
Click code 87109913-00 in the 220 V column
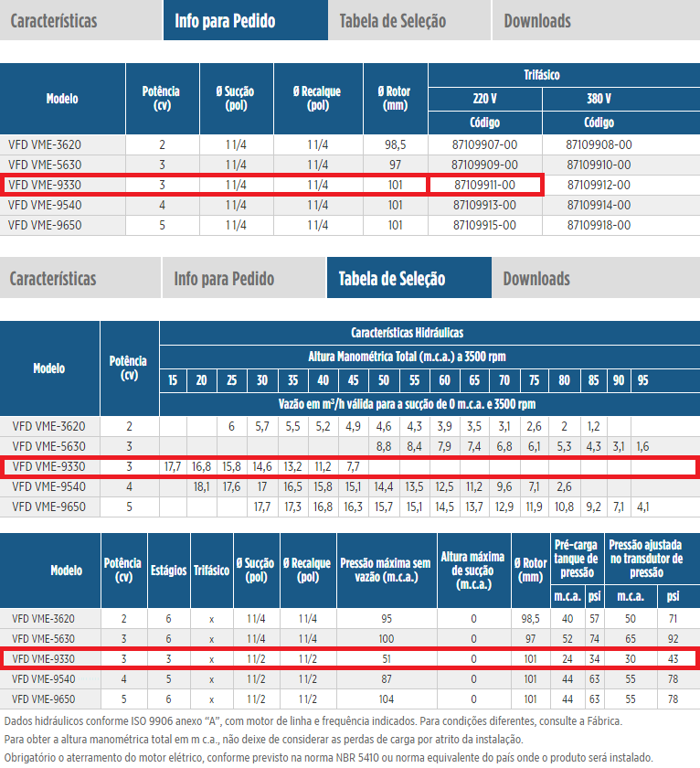[485, 205]
